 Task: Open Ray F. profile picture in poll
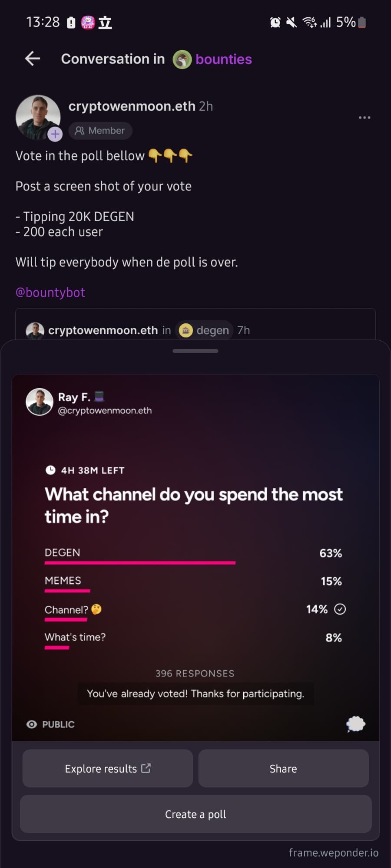[x=40, y=402]
